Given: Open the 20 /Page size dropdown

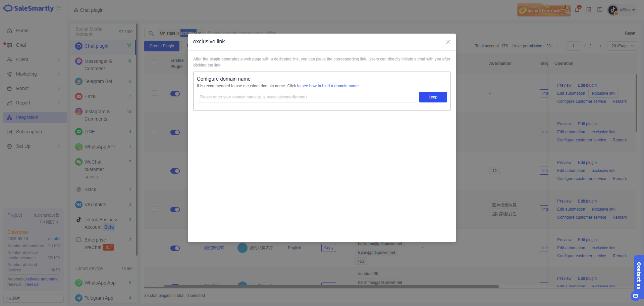Looking at the screenshot, I should [x=622, y=46].
